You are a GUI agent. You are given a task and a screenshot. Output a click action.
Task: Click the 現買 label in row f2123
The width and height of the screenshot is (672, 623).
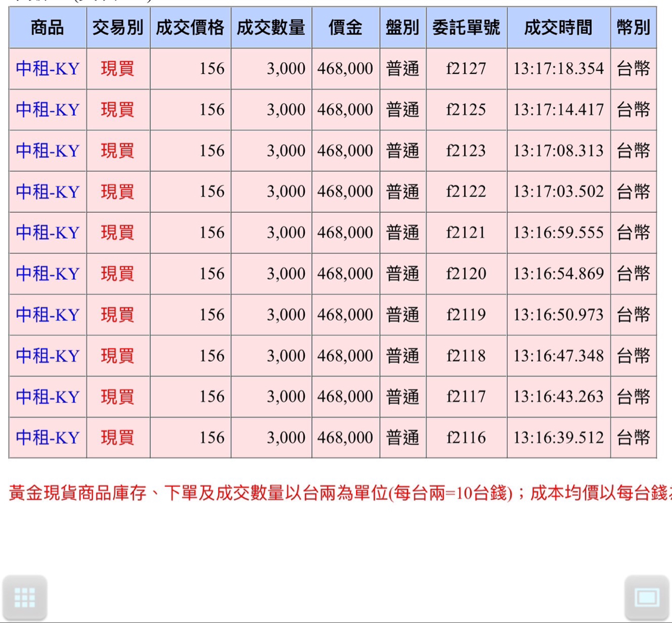[118, 150]
